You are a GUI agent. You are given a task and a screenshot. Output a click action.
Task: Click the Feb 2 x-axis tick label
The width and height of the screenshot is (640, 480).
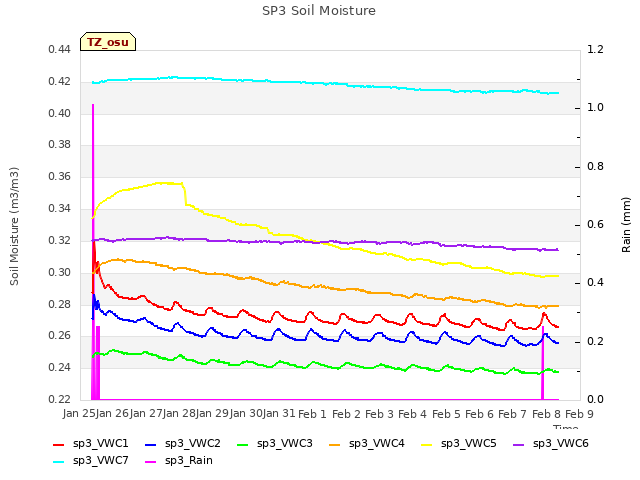coord(346,414)
